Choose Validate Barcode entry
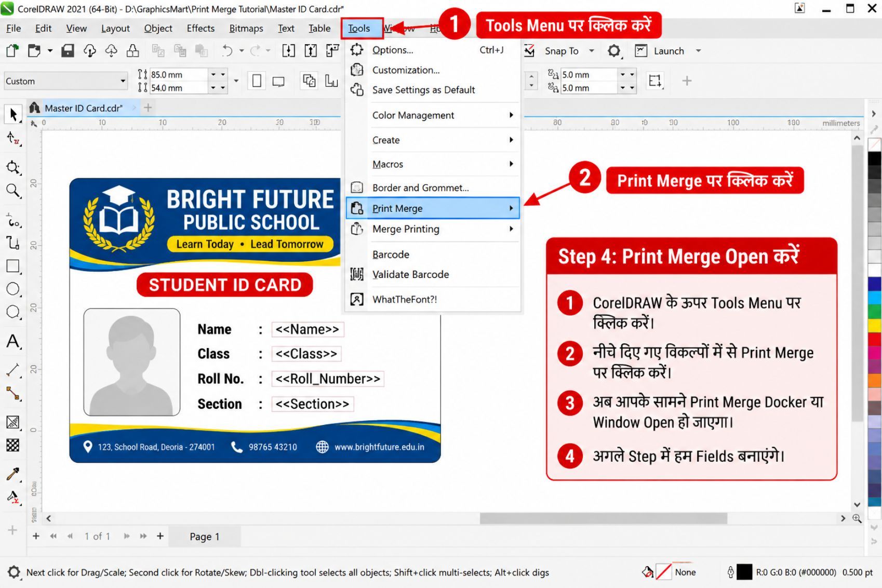This screenshot has height=588, width=882. pyautogui.click(x=433, y=274)
